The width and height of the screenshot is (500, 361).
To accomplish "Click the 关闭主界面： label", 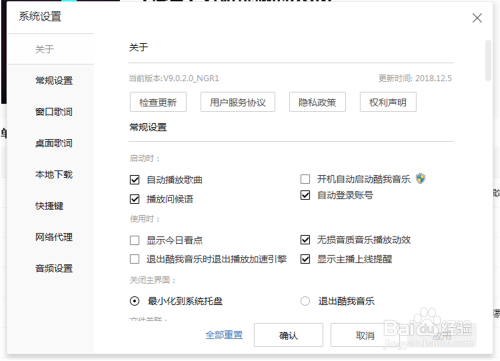I will coord(153,280).
